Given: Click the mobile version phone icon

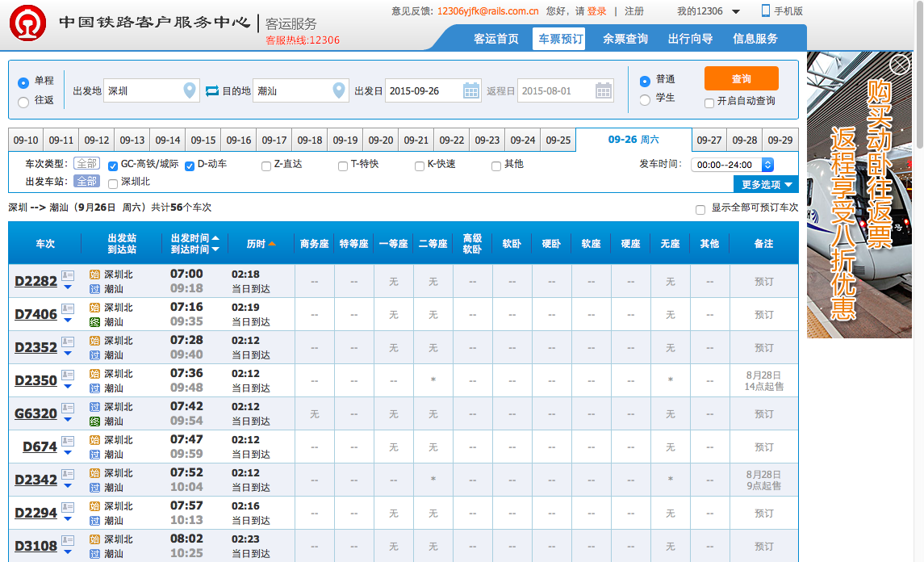Looking at the screenshot, I should tap(766, 10).
